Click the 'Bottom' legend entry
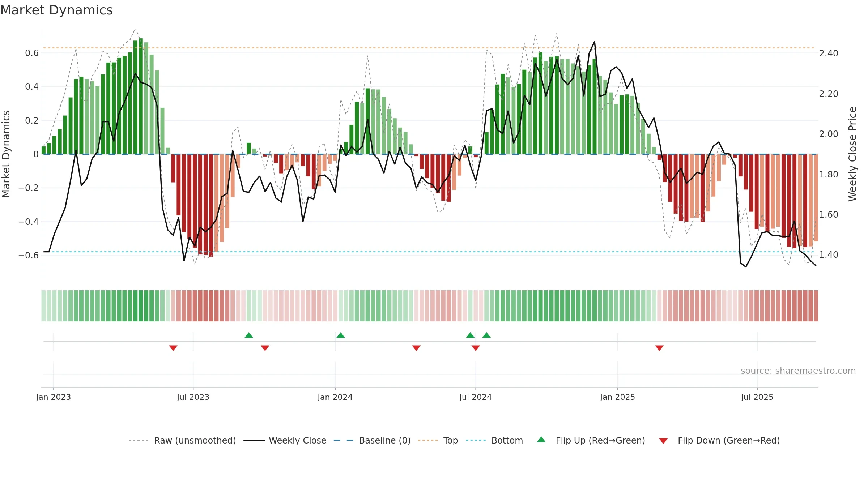 pyautogui.click(x=494, y=440)
